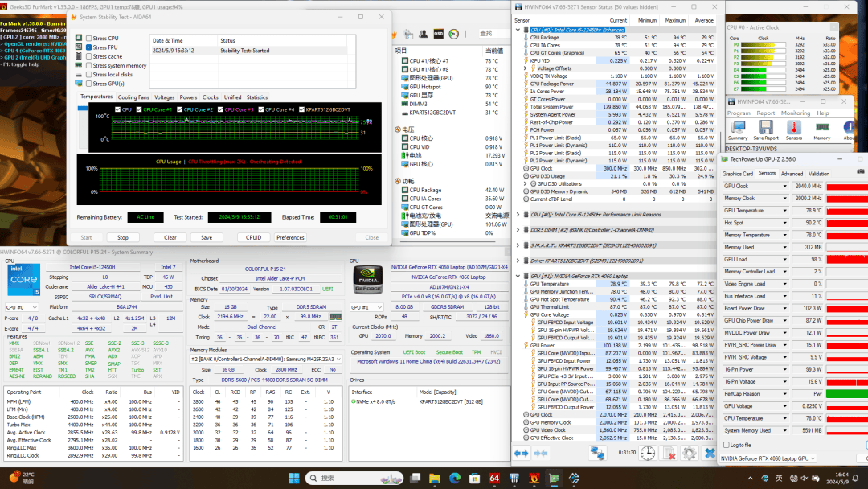Open Microsoft Edge from taskbar
Viewport: 868px width, 489px height.
pyautogui.click(x=454, y=478)
